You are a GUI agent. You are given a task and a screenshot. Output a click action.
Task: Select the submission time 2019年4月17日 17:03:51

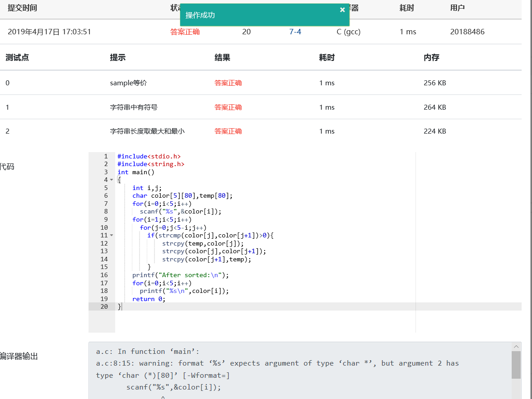pos(49,32)
